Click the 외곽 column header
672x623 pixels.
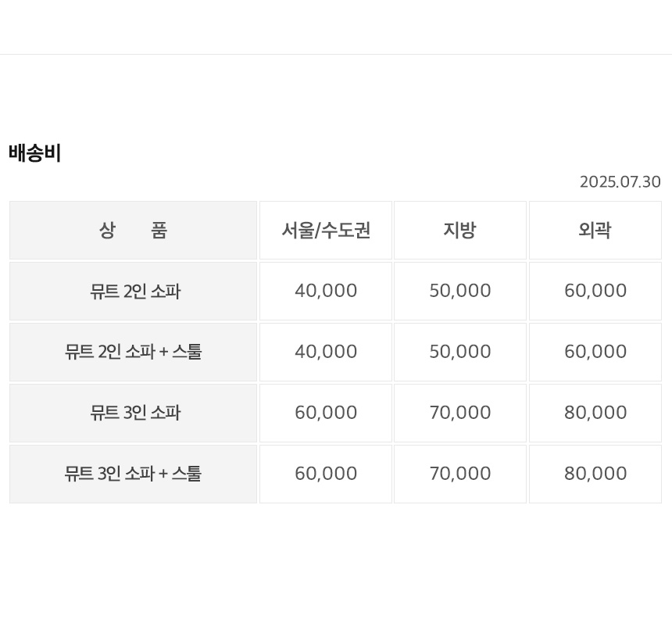(595, 231)
